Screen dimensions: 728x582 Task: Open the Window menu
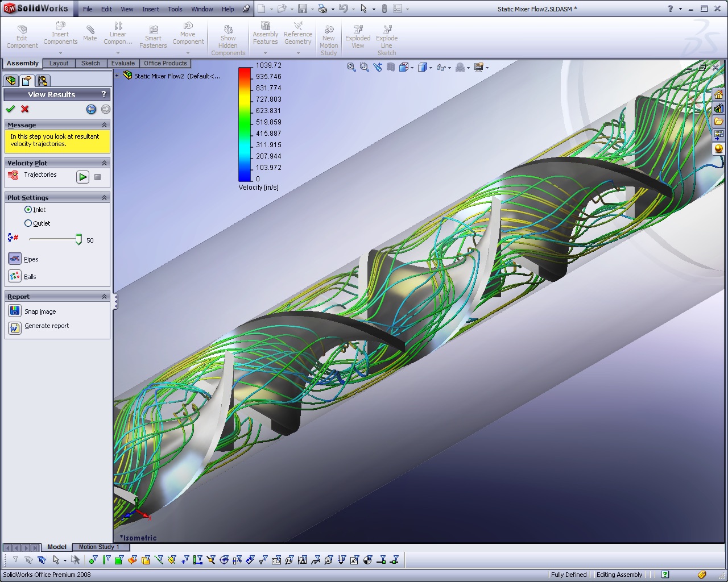(x=202, y=9)
